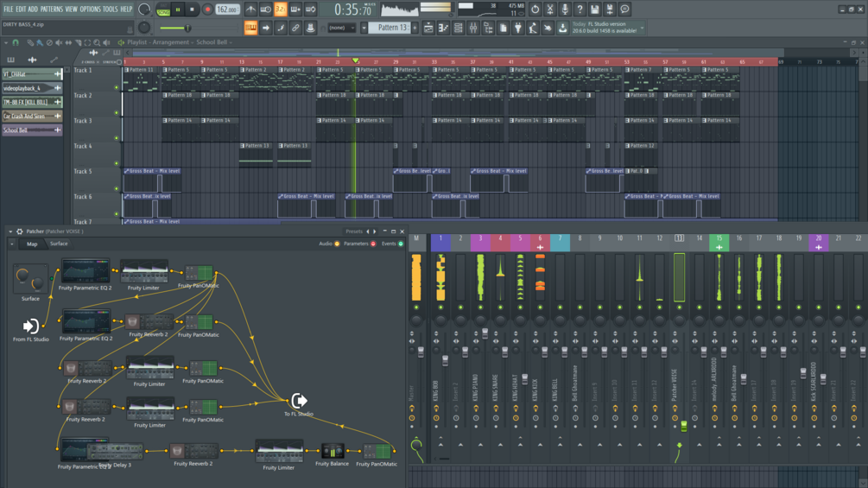This screenshot has width=868, height=488.
Task: Mute Track 1 via its green LED
Action: (117, 87)
